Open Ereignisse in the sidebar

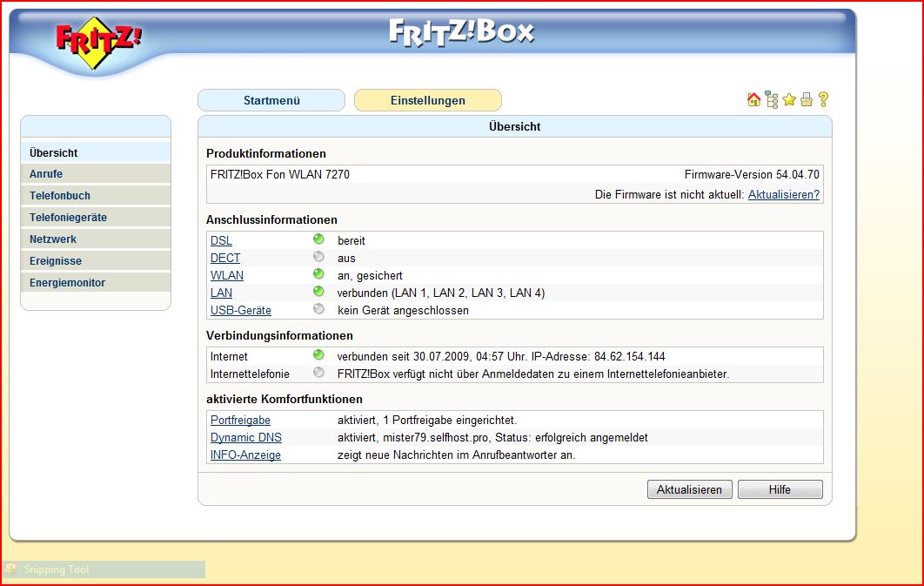pos(96,261)
